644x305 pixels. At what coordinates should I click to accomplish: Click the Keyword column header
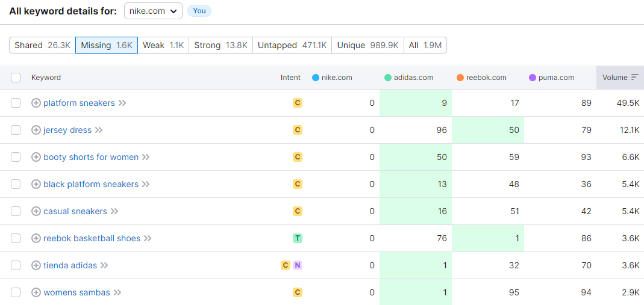(46, 78)
